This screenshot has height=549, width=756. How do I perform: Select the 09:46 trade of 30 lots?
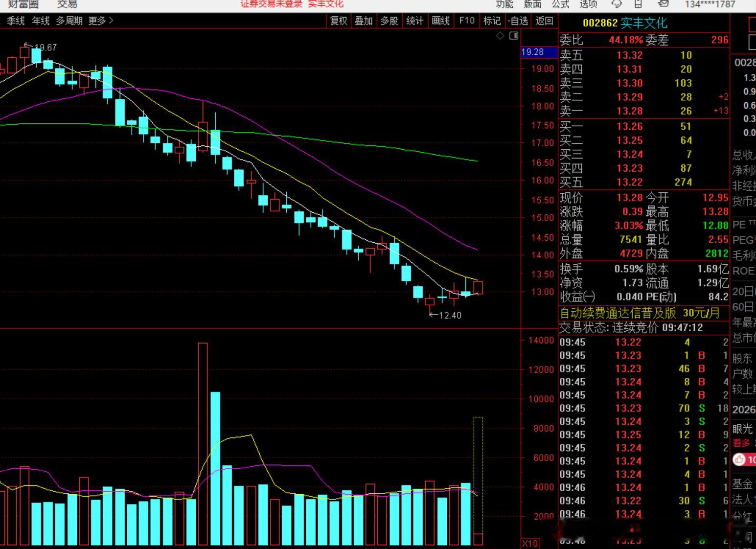(x=644, y=501)
